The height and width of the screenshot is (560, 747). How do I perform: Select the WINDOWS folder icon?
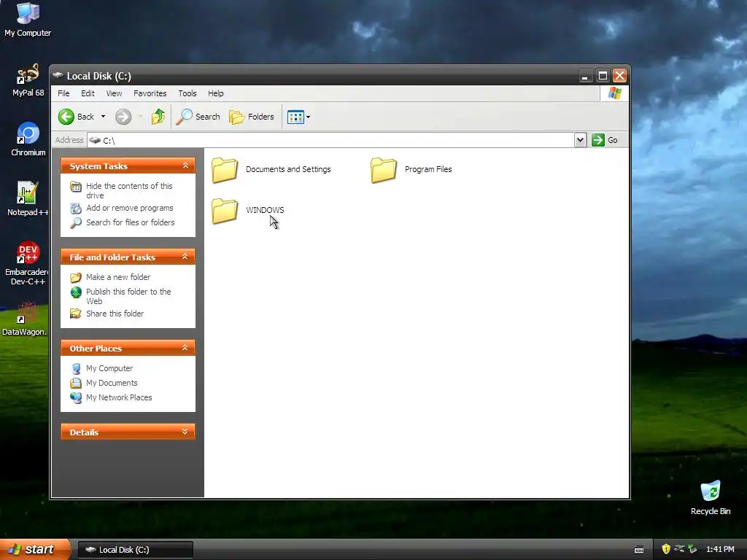225,211
